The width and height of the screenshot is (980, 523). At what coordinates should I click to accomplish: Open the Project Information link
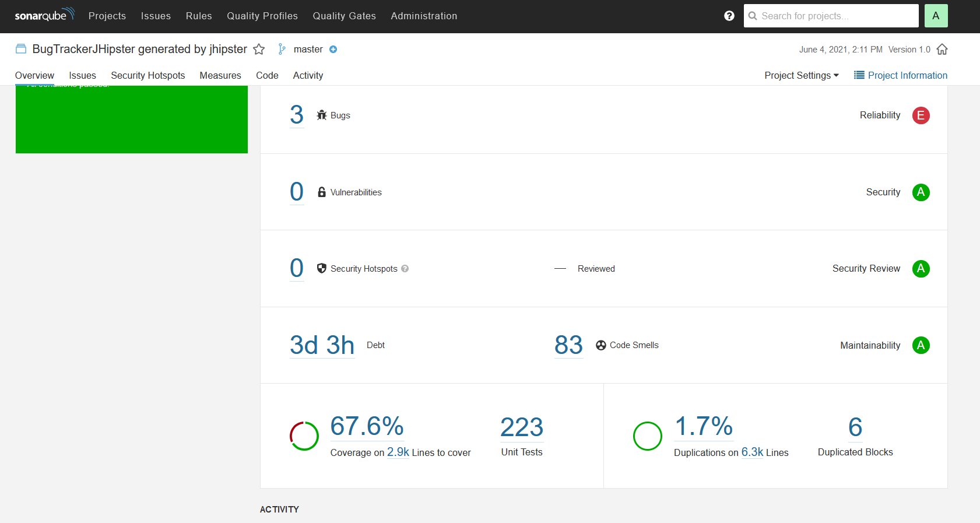point(901,75)
